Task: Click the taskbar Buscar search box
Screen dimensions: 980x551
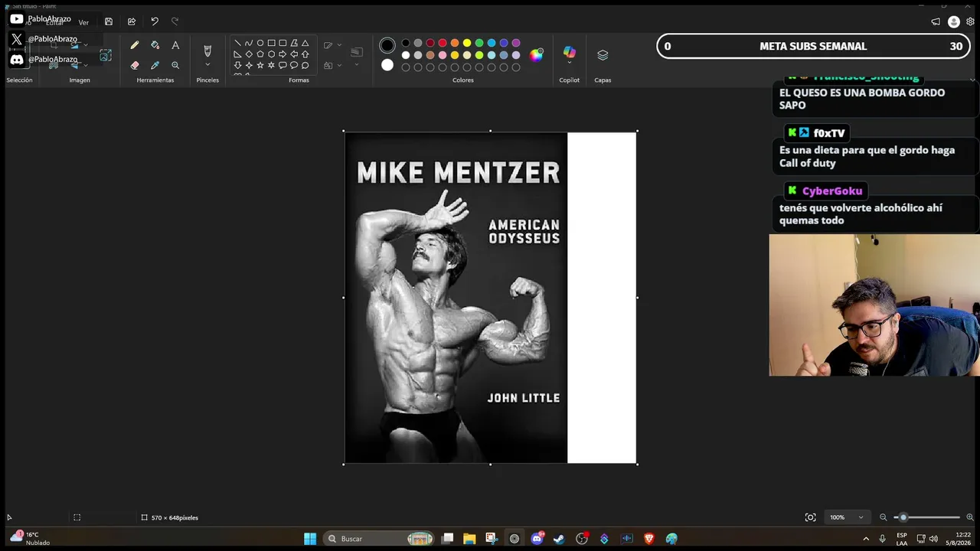Action: (x=379, y=539)
